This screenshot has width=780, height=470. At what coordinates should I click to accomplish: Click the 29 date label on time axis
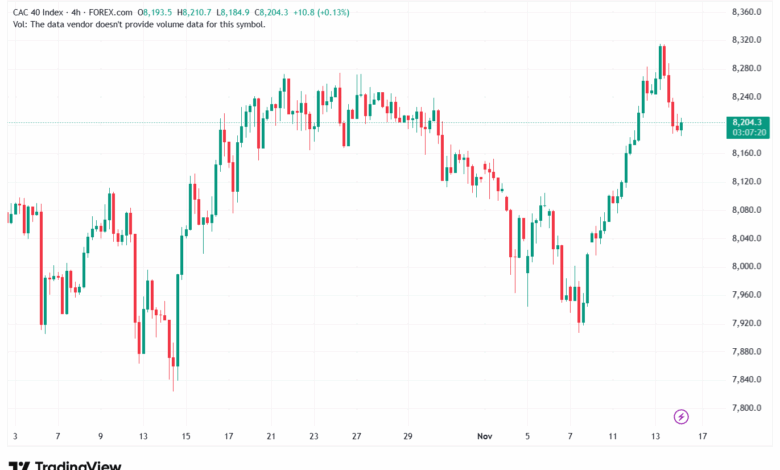click(x=407, y=437)
